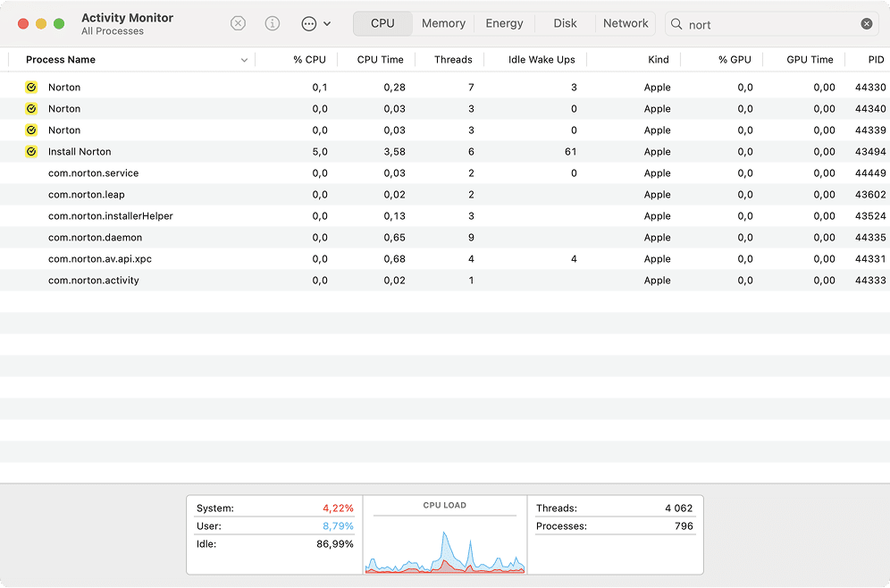
Task: Click the PID value 43494
Action: (870, 152)
